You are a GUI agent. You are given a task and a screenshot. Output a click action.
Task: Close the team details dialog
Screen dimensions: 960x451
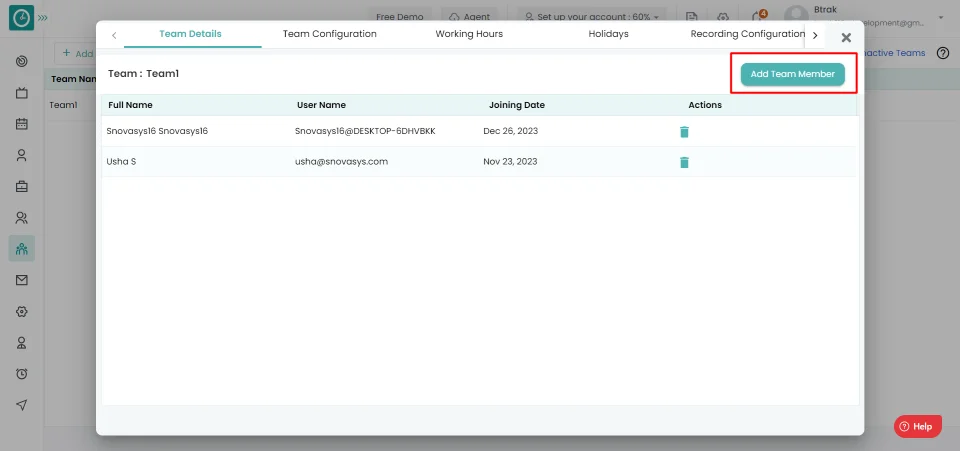tap(845, 37)
